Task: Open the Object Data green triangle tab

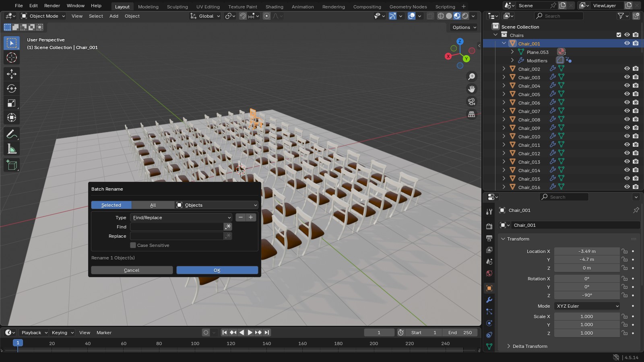Action: pyautogui.click(x=489, y=346)
